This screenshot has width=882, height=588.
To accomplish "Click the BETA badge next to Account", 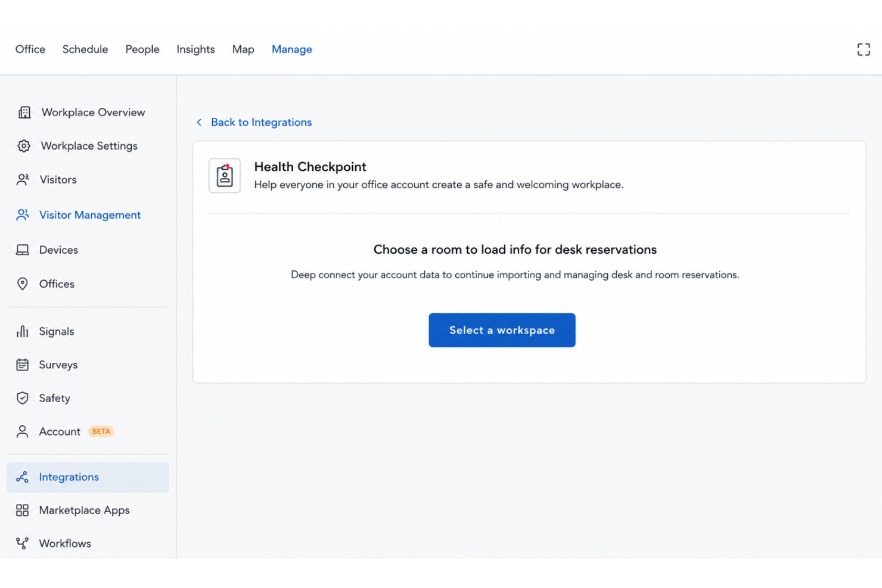I will 101,431.
